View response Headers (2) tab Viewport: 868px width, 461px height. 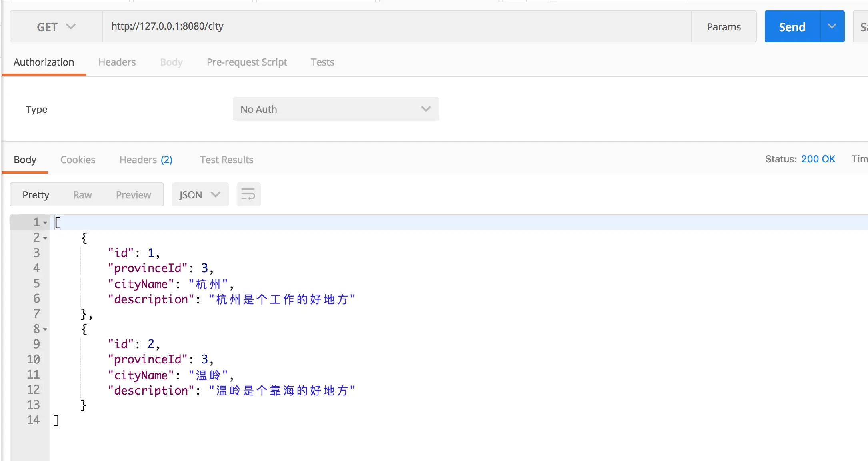(x=146, y=160)
